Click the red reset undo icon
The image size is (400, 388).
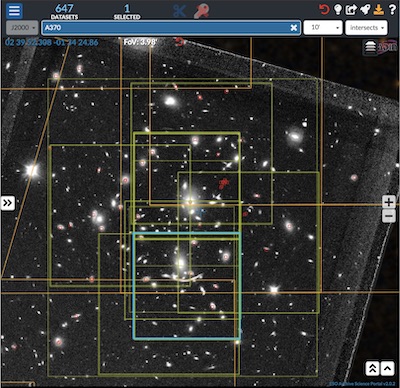tap(324, 10)
